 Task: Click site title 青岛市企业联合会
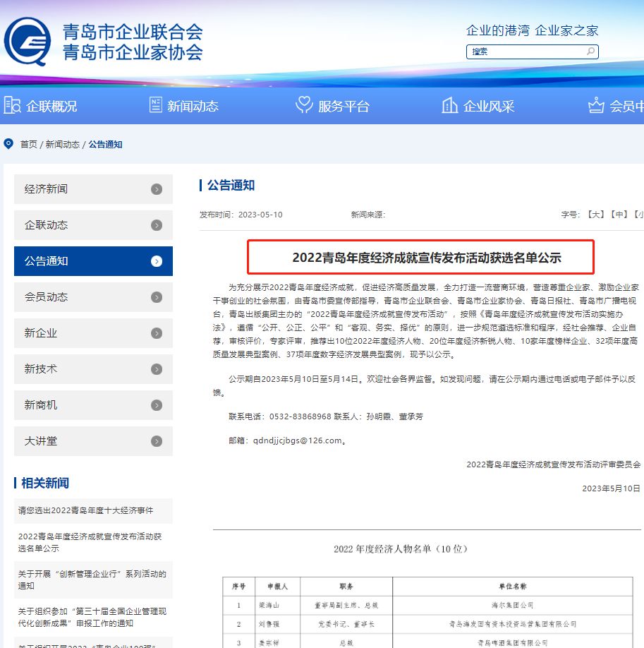(x=133, y=32)
